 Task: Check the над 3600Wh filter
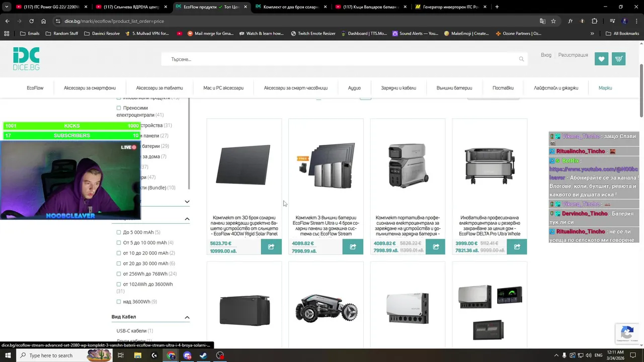point(119,302)
